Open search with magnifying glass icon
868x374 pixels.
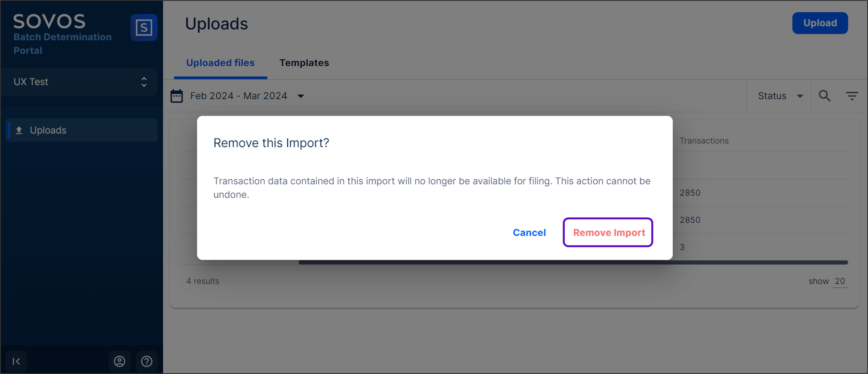tap(824, 96)
